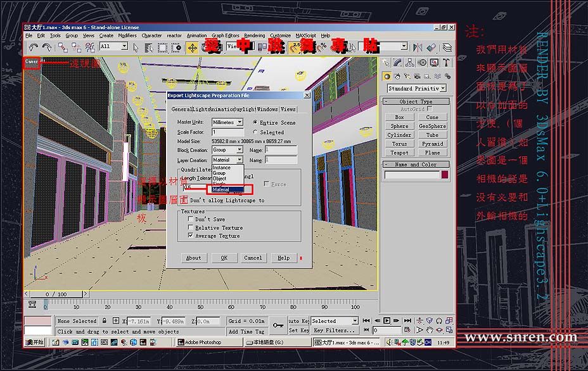Screen dimensions: 588x371
Task: Uncheck the Average Texture checkbox
Action: point(191,236)
